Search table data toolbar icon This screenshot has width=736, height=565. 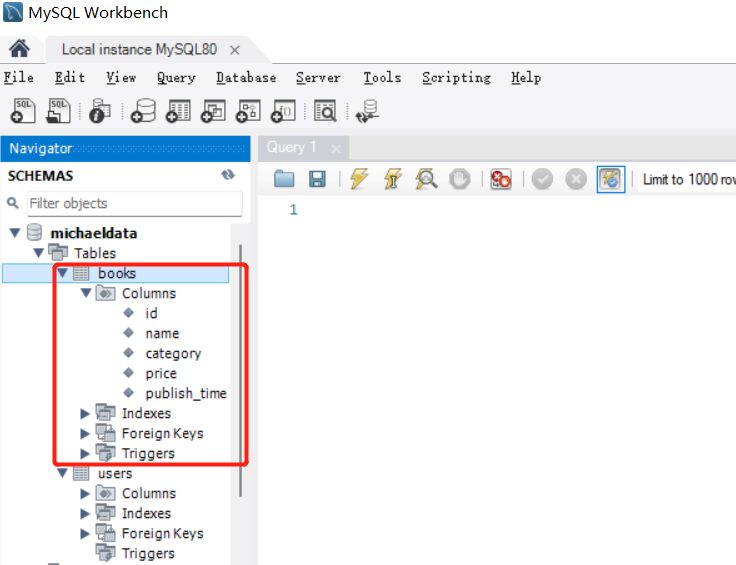(325, 111)
